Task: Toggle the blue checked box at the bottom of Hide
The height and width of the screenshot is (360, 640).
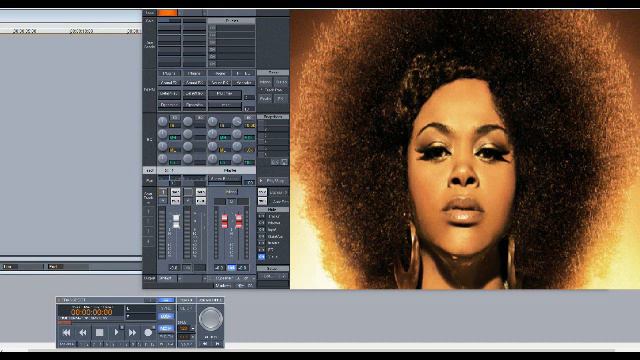Action: point(261,257)
